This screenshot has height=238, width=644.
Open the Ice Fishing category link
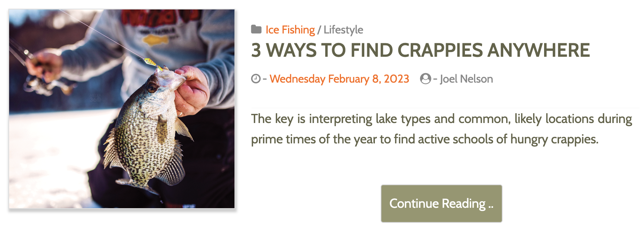coord(290,30)
